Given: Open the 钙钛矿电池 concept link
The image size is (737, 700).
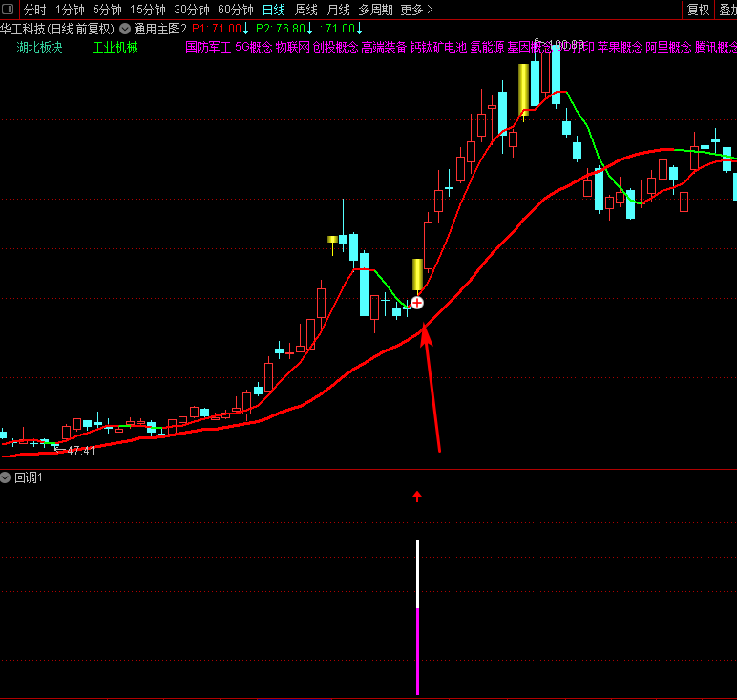Looking at the screenshot, I should [438, 47].
